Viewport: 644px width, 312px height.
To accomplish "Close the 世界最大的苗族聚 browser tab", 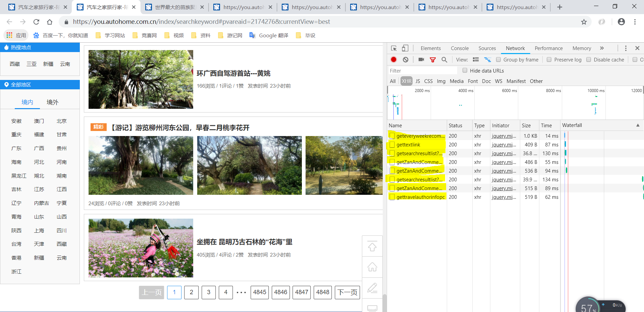I will (202, 7).
